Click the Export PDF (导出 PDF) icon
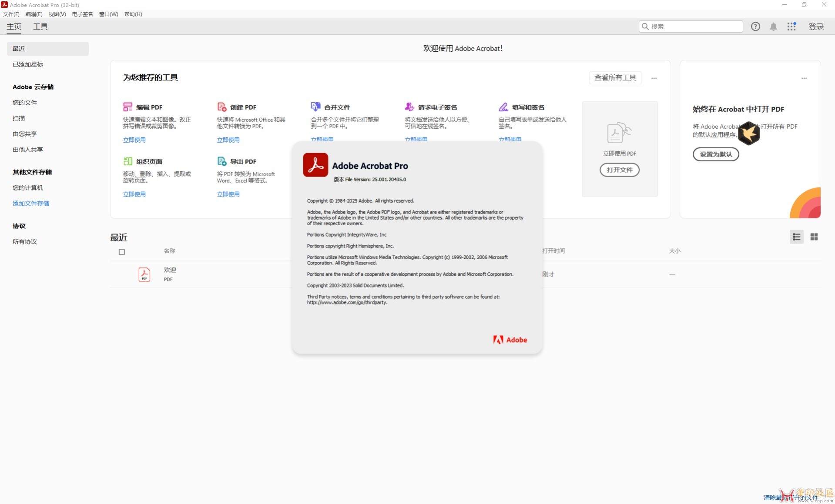This screenshot has width=835, height=504. (221, 161)
